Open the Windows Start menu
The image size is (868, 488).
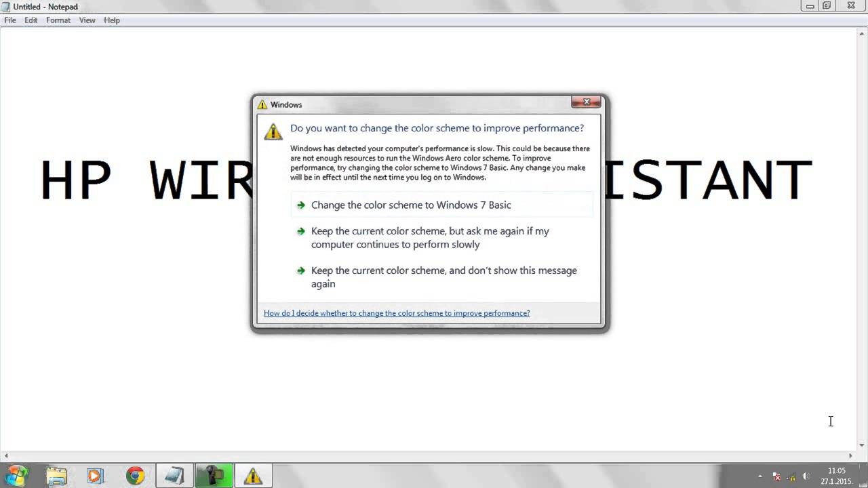pos(16,475)
